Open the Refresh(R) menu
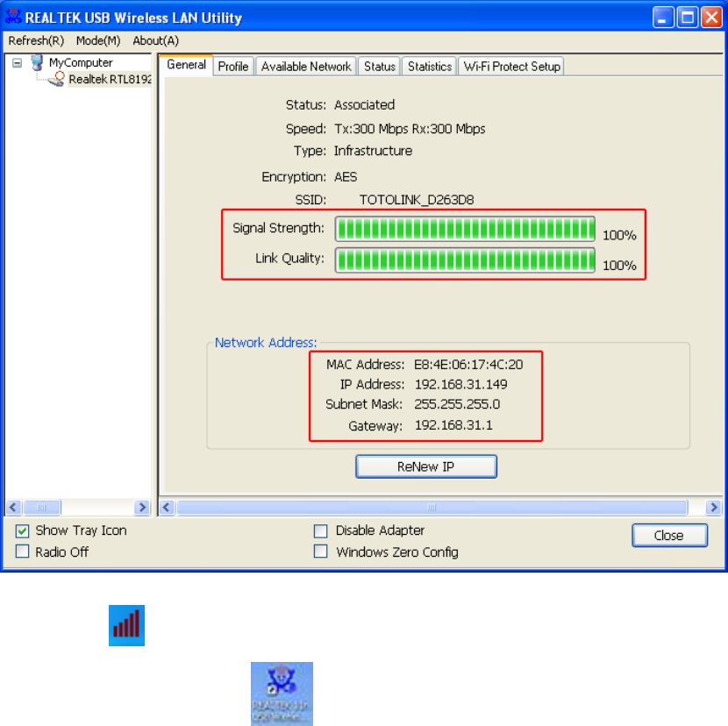 [36, 41]
